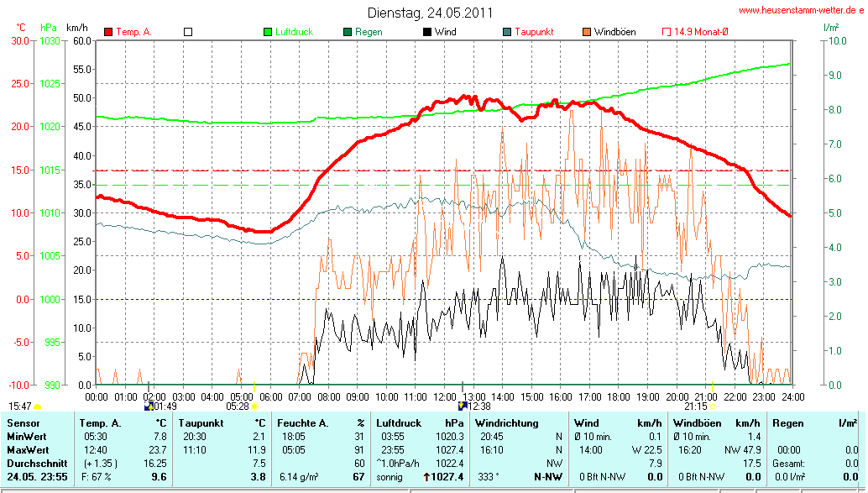Click the light green Luftdruck legend swatch
The width and height of the screenshot is (868, 493).
(x=268, y=32)
